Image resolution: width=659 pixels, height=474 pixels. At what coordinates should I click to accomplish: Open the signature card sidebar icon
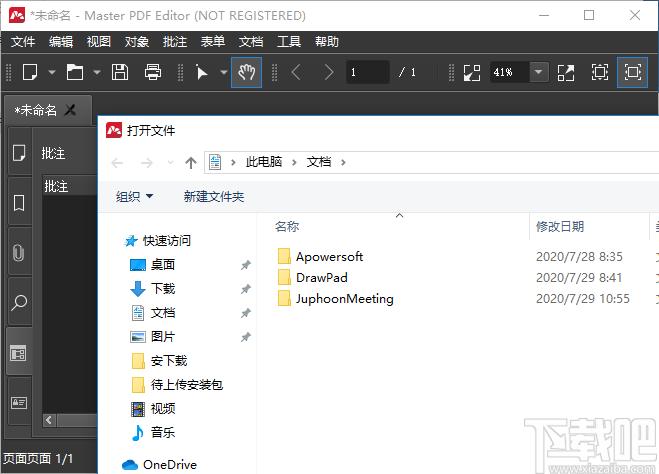(x=19, y=403)
